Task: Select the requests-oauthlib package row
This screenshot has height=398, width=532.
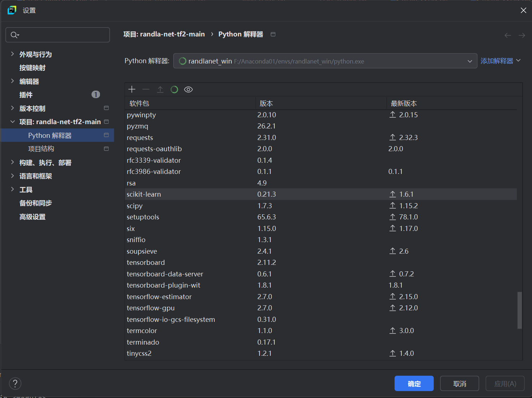Action: click(321, 149)
